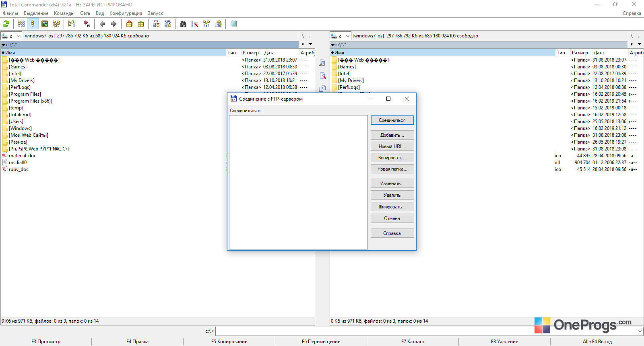Screen dimensions: 644x346
Task: Click the F8 Удаление button
Action: [x=505, y=342]
